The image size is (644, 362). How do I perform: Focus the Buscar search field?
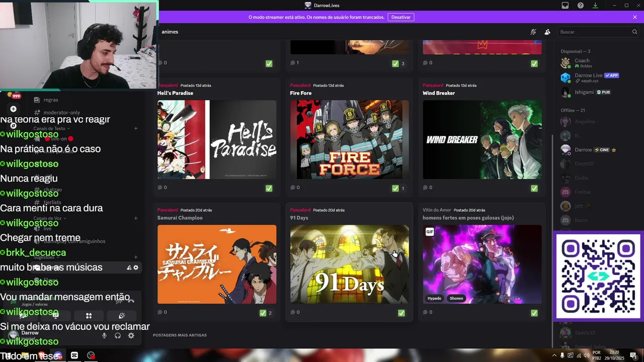599,32
